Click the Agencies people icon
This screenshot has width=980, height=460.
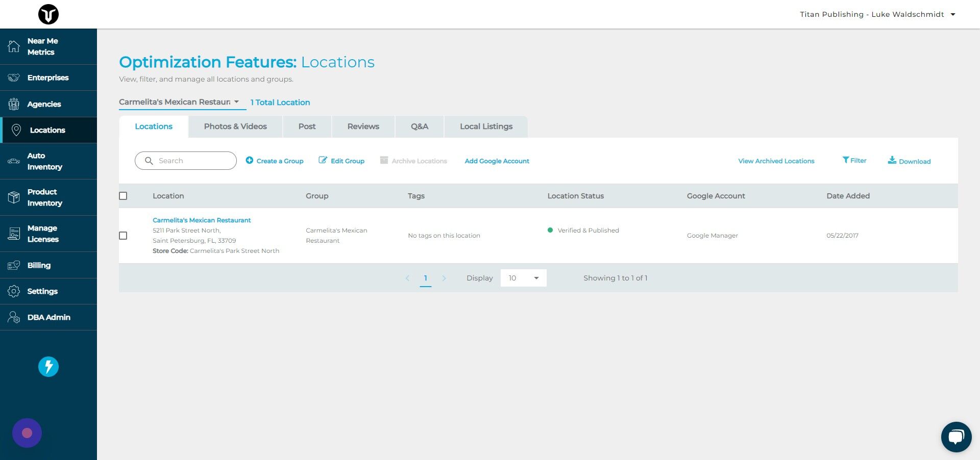coord(14,104)
